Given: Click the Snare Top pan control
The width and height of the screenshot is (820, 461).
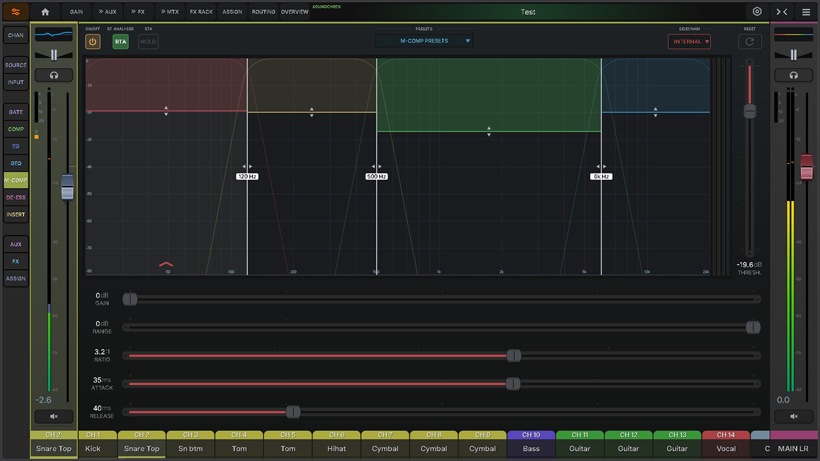Looking at the screenshot, I should pyautogui.click(x=54, y=55).
